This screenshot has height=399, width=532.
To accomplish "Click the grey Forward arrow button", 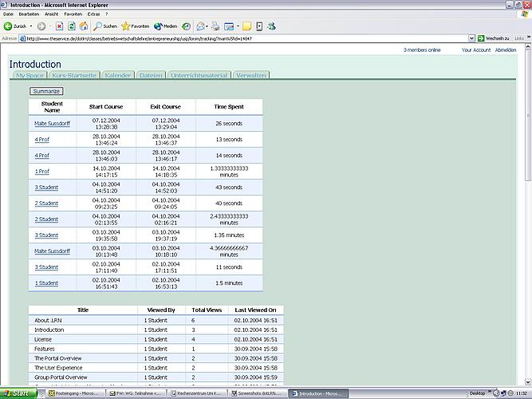I will click(x=41, y=26).
